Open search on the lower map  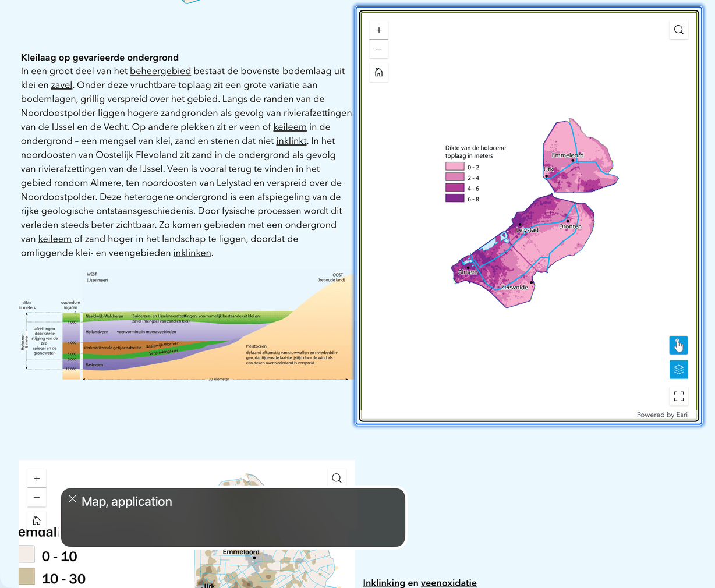click(x=337, y=479)
